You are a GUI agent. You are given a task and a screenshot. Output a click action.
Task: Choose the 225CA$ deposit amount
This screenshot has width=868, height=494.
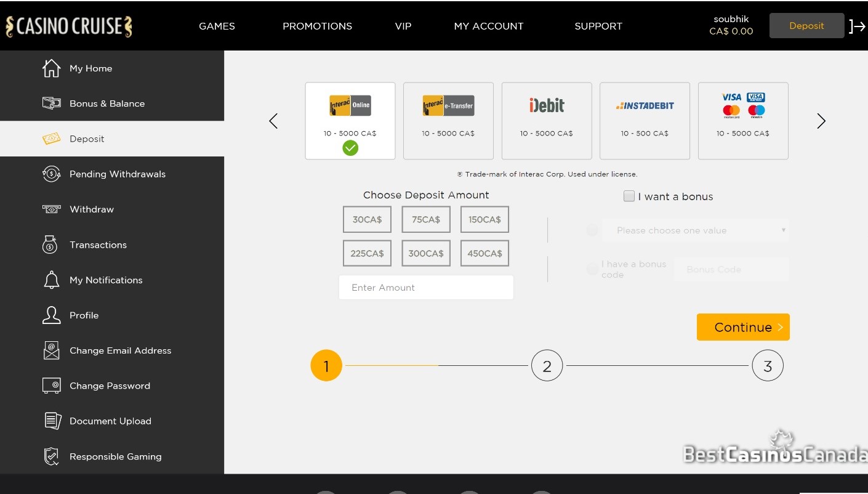click(x=367, y=253)
